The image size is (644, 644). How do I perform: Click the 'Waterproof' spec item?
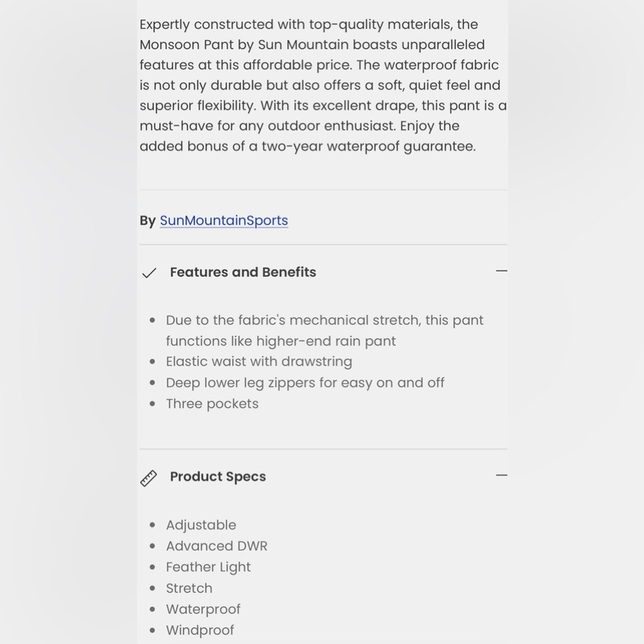point(203,609)
